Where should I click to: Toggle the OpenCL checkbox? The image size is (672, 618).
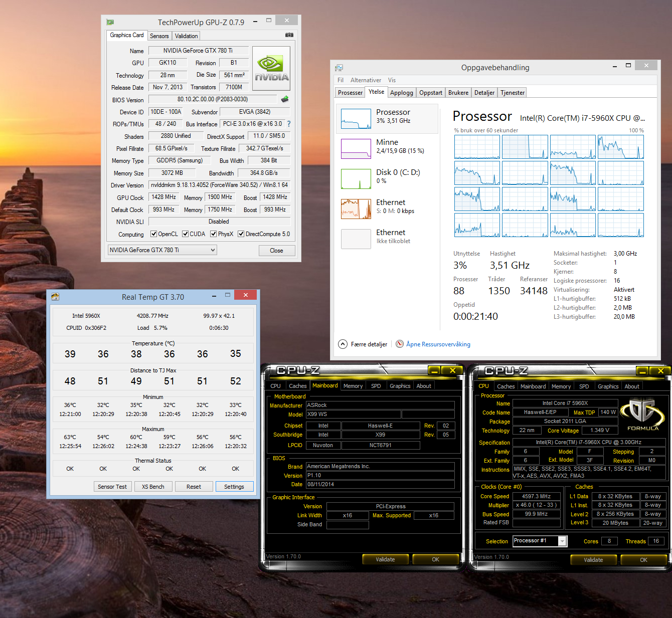point(154,234)
